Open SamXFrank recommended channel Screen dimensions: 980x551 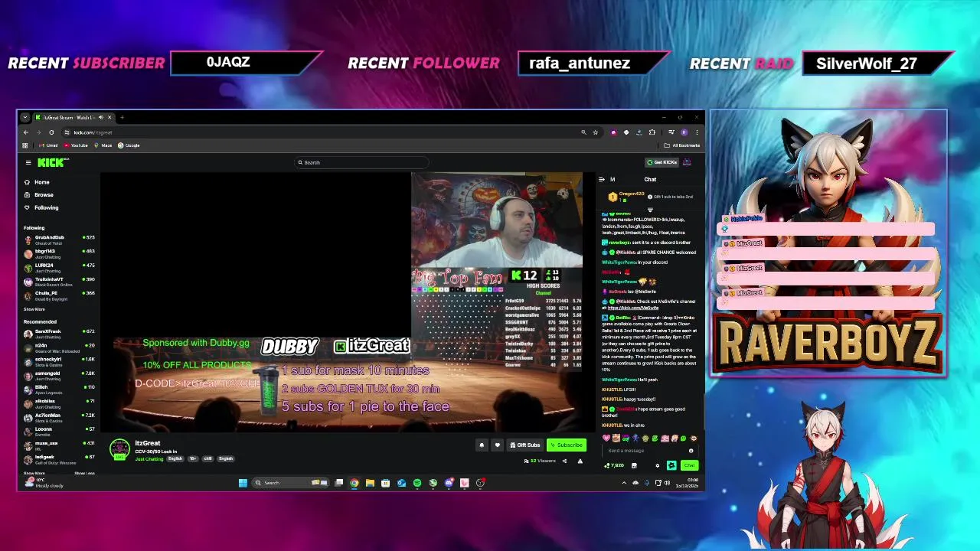(x=60, y=333)
